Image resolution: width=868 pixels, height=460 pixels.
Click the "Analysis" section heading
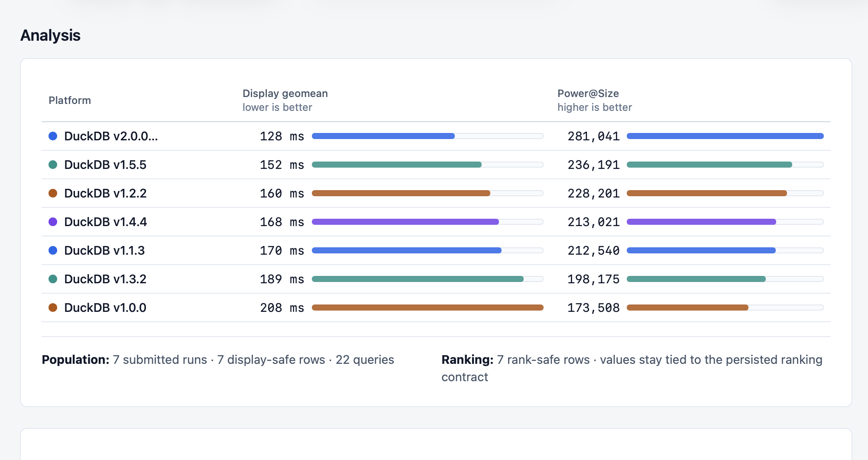(50, 36)
